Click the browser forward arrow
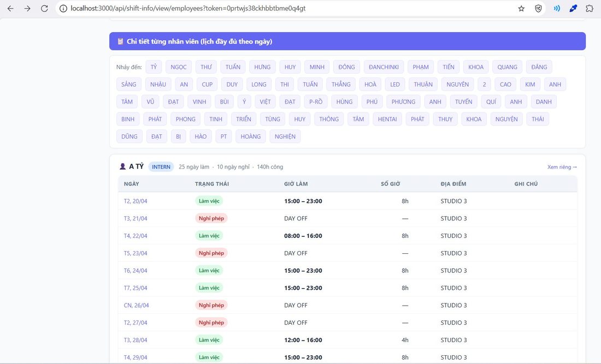The width and height of the screenshot is (601, 364). (x=27, y=8)
